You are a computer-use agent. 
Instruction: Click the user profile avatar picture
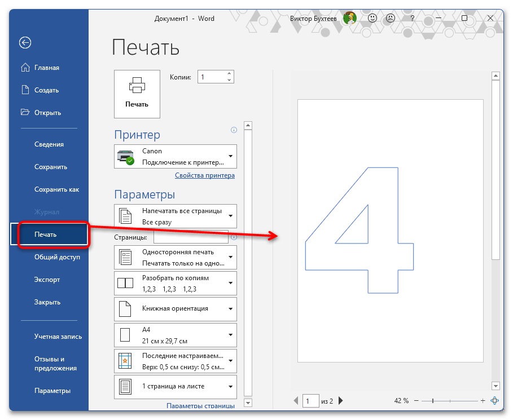tap(349, 19)
